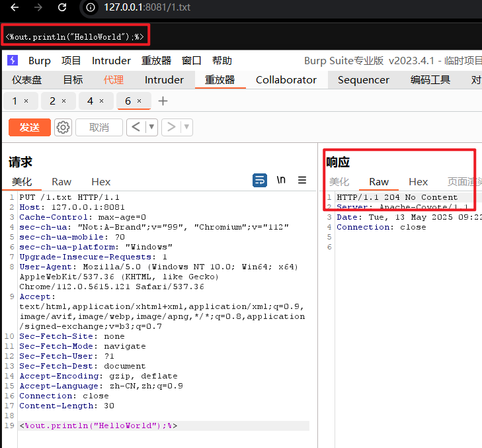Click the browser reload icon
The width and height of the screenshot is (482, 448).
coord(62,7)
